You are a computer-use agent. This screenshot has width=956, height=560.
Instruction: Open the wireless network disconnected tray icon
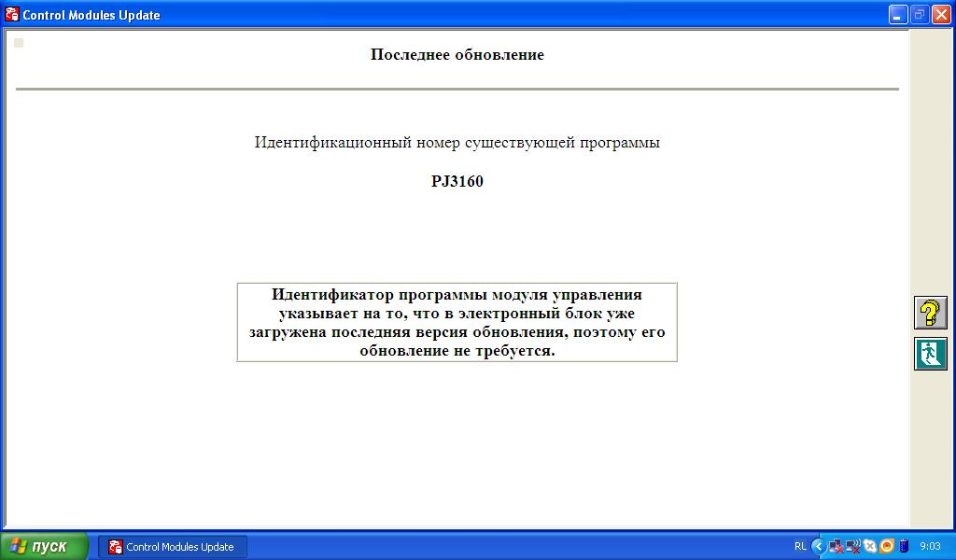852,546
